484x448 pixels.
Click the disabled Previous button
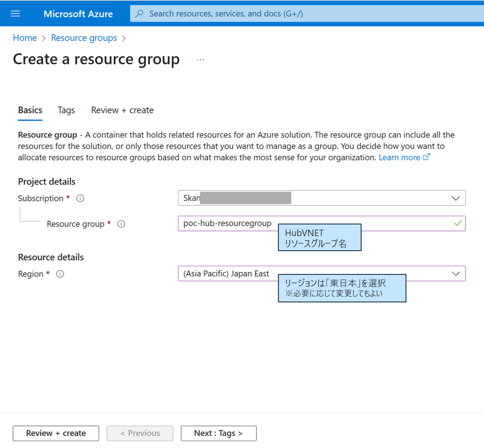[x=140, y=433]
